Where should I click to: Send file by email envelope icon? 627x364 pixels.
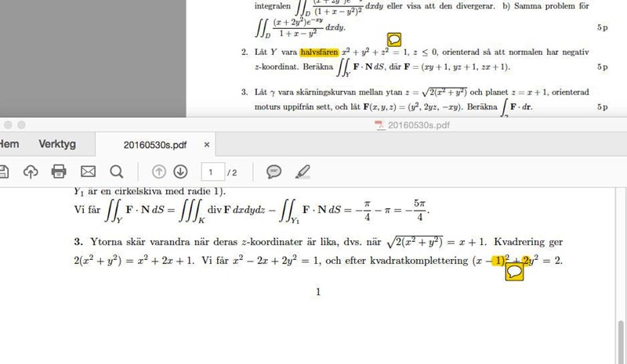point(88,171)
